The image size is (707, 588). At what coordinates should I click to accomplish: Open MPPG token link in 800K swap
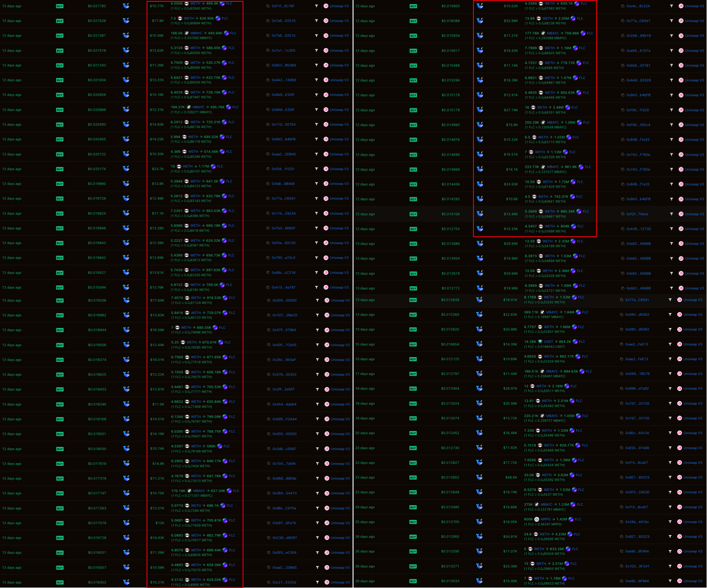point(546,519)
